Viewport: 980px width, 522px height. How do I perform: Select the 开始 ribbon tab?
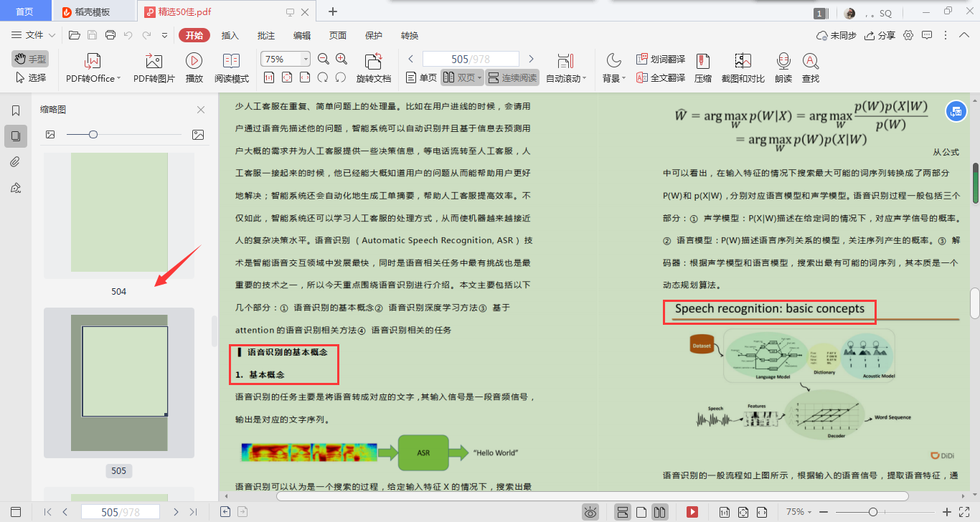(194, 35)
